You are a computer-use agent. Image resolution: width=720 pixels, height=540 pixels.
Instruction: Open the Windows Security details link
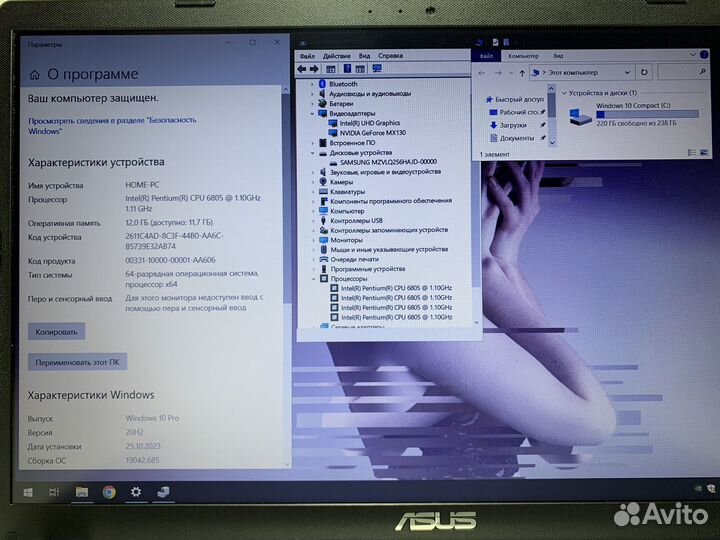[112, 125]
